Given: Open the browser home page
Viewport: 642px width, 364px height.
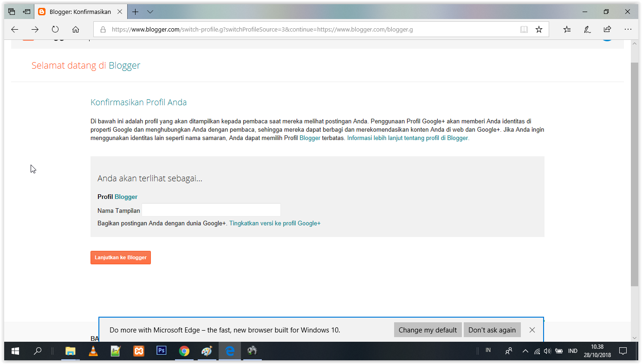Looking at the screenshot, I should coord(76,29).
